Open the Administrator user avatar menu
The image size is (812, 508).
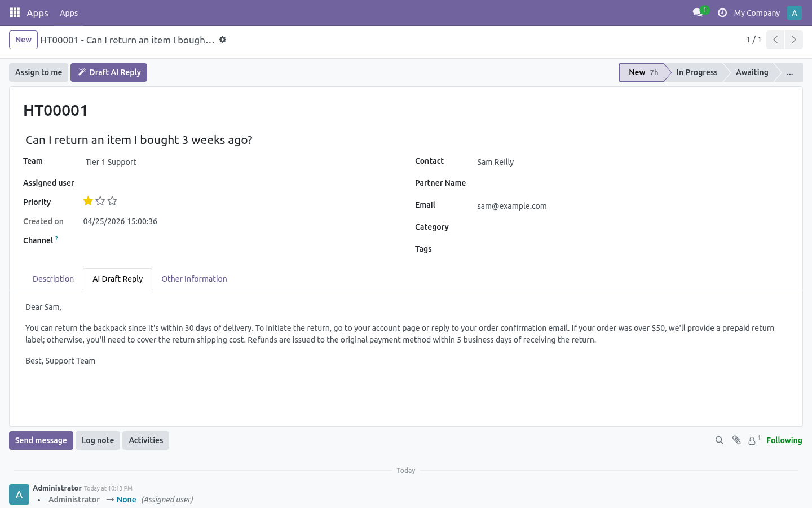(794, 12)
